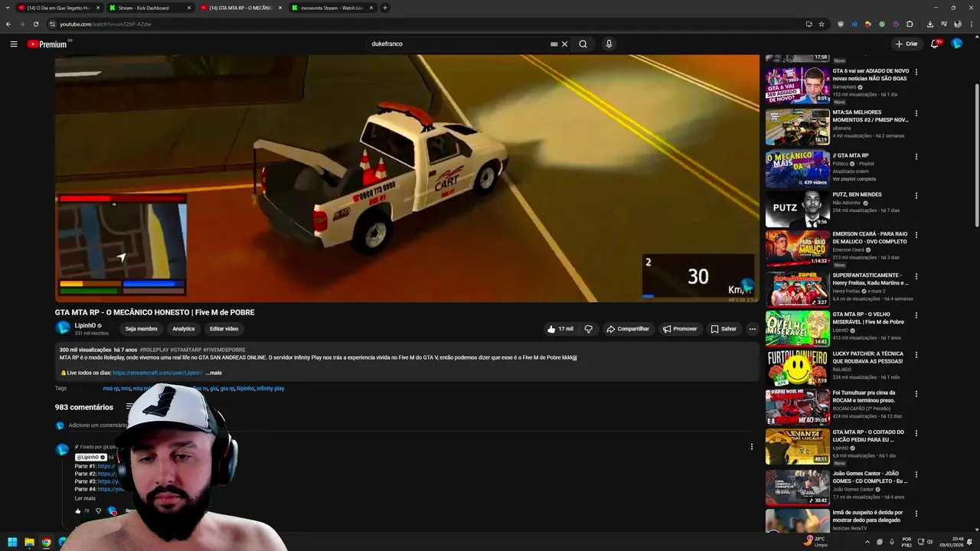Screen dimensions: 980x551
Task: Promote the video with Promover
Action: pyautogui.click(x=680, y=329)
